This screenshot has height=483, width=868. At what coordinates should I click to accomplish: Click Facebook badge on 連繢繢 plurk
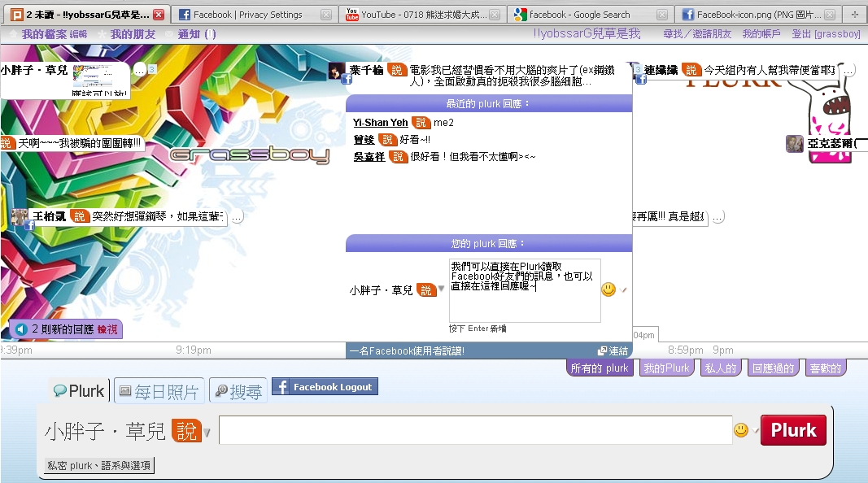click(641, 80)
